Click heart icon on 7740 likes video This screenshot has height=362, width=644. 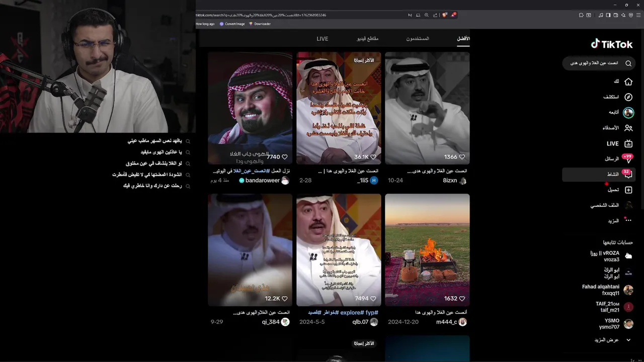point(284,157)
